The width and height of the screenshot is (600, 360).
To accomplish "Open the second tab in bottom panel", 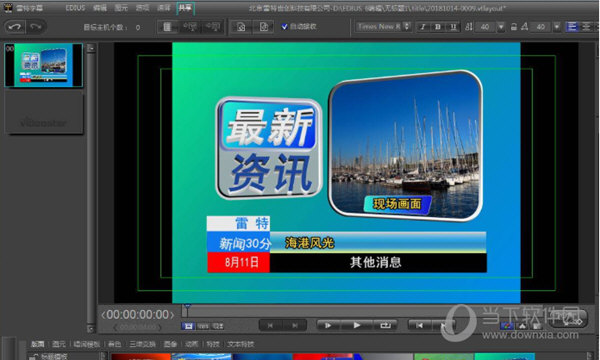I will coord(59,344).
